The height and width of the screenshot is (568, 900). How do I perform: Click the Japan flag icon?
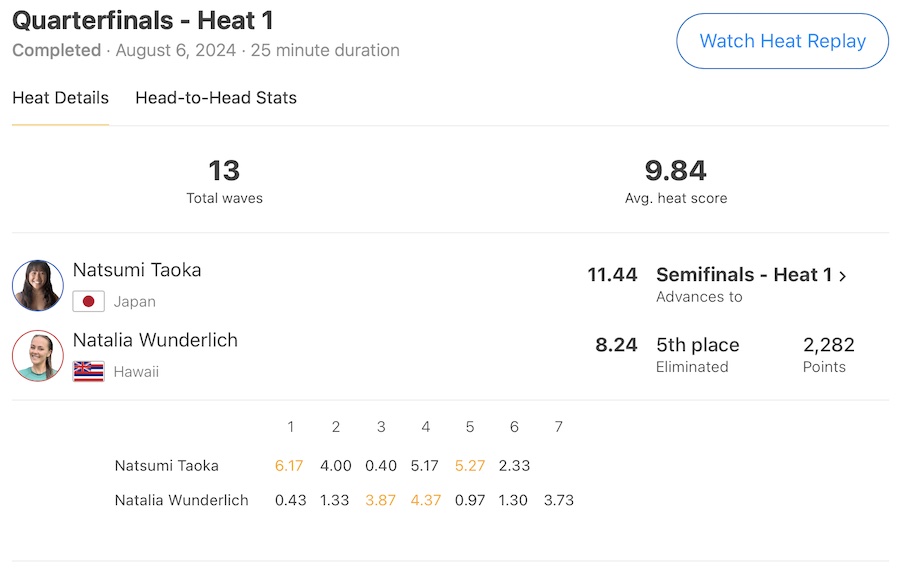click(x=89, y=301)
